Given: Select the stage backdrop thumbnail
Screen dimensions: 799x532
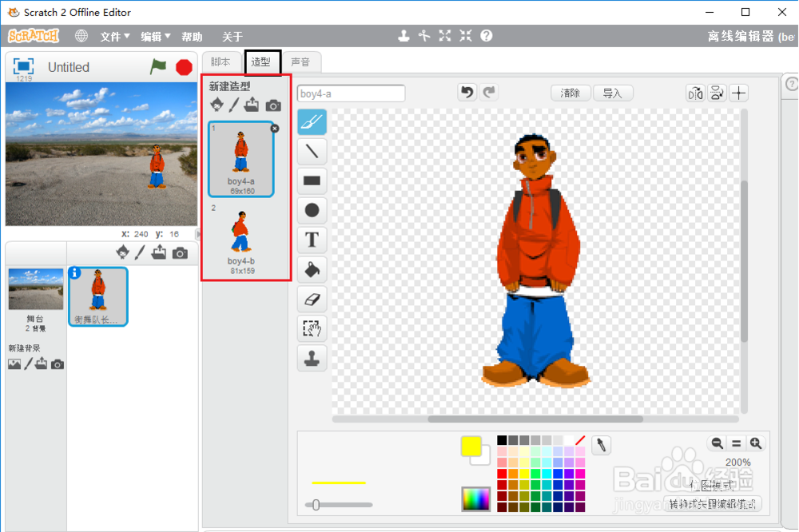Looking at the screenshot, I should [x=36, y=289].
